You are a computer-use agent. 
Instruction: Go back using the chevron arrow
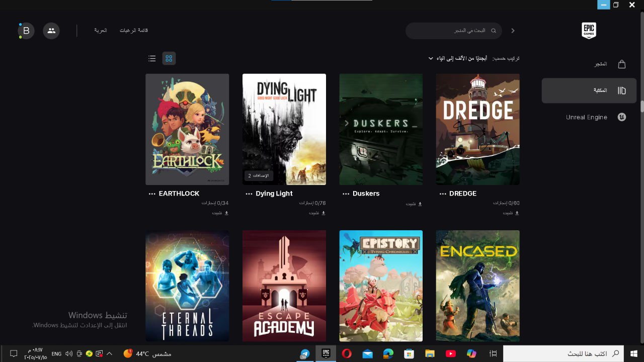click(x=513, y=31)
